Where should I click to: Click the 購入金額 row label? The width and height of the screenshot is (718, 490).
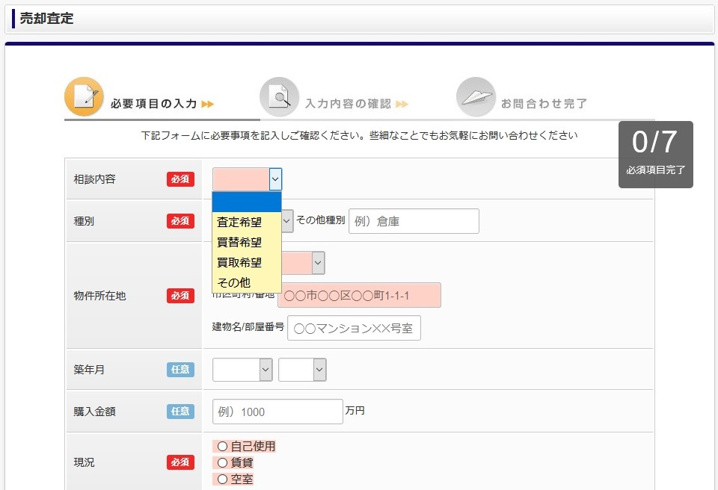(x=94, y=412)
